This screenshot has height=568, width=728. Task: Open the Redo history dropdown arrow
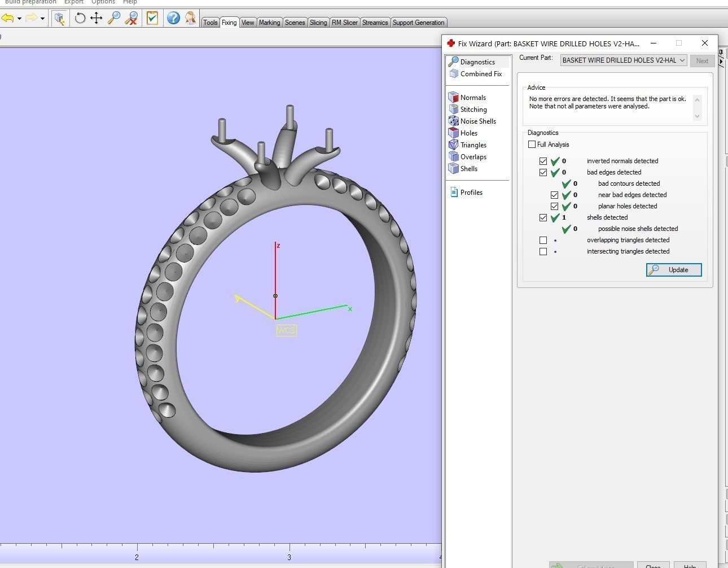coord(43,19)
